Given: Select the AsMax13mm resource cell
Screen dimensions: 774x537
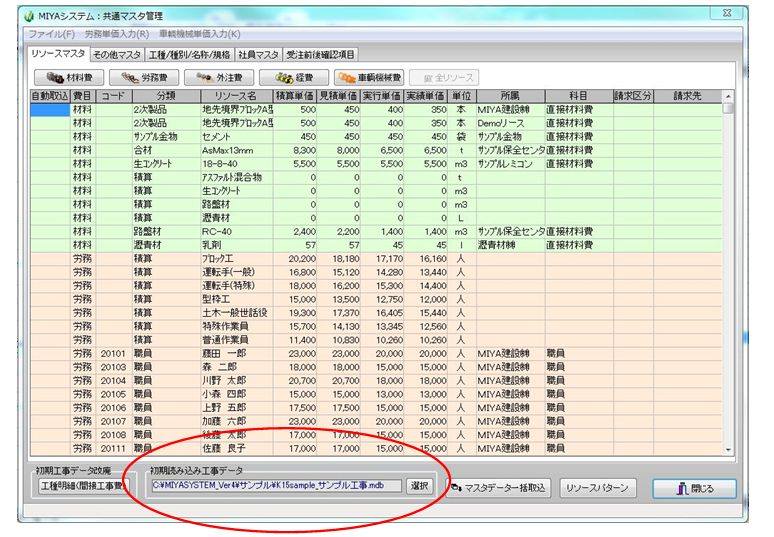Looking at the screenshot, I should tap(236, 150).
